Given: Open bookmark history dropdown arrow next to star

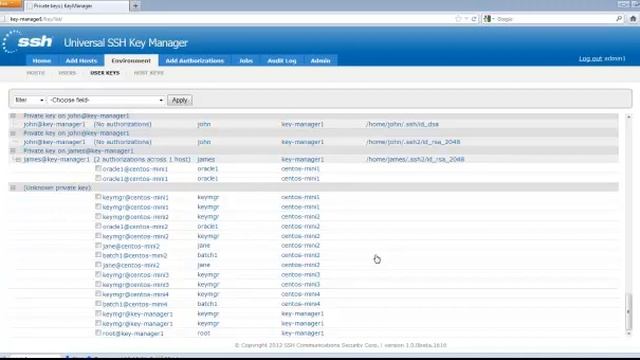Looking at the screenshot, I should point(466,19).
